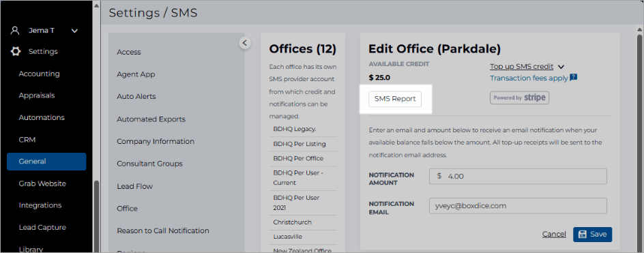Open the Company Information settings page
The height and width of the screenshot is (253, 644).
tap(156, 141)
